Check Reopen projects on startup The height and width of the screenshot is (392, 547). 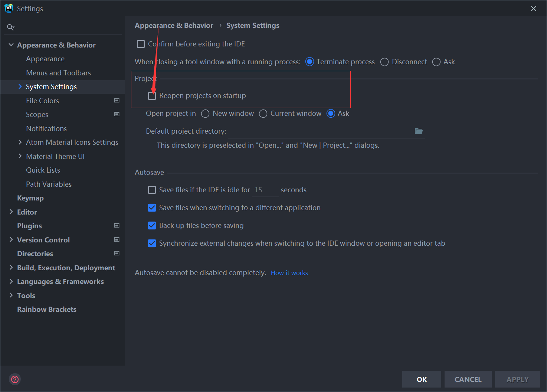152,95
